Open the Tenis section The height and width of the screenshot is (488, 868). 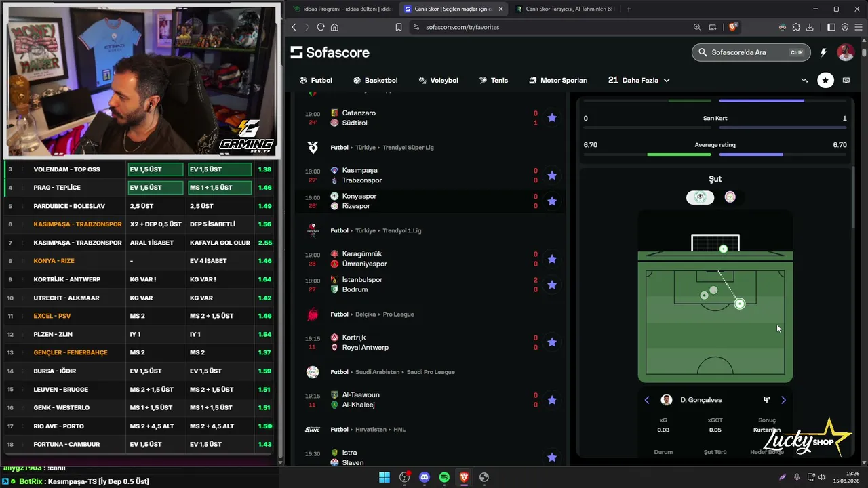tap(493, 80)
